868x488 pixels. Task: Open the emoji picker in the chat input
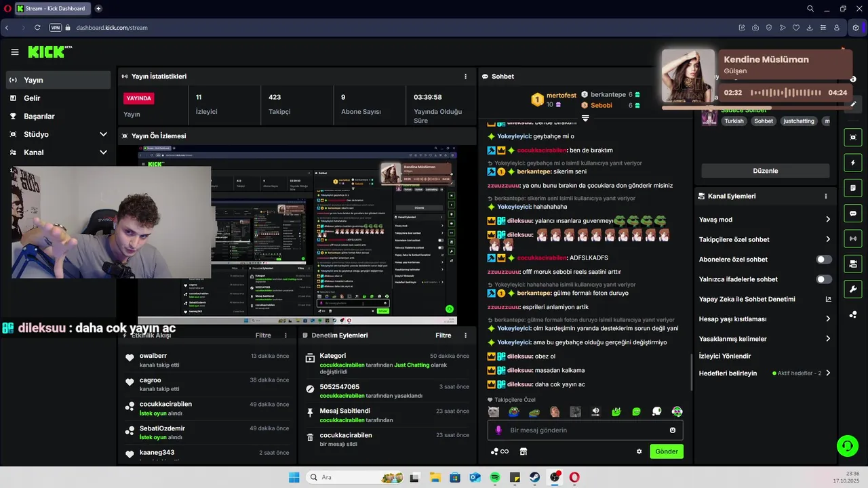[673, 430]
